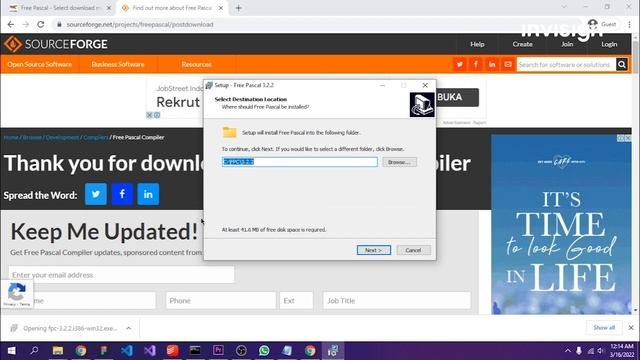Close the downloads bar
640x360 pixels.
pos(631,328)
